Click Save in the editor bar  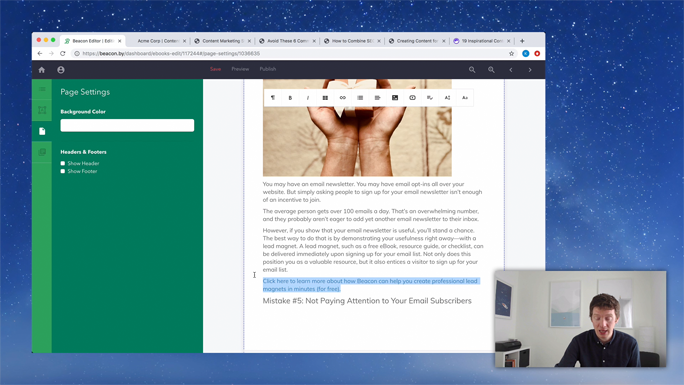pos(215,69)
